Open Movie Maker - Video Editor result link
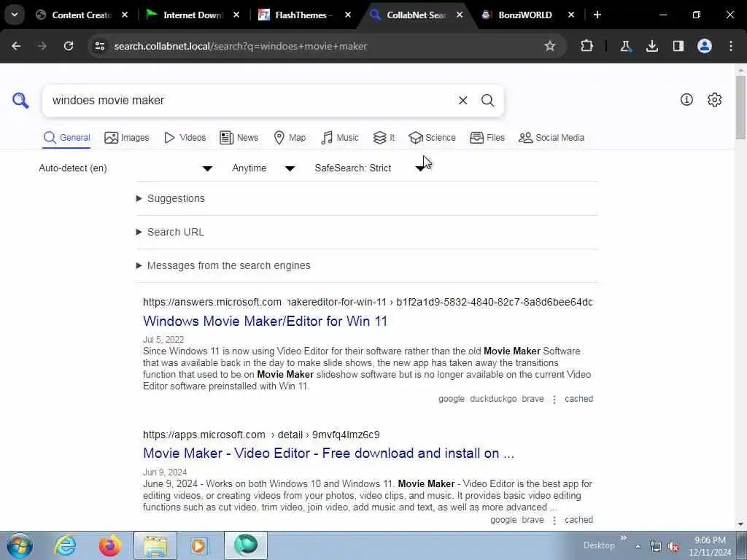The width and height of the screenshot is (747, 560). (329, 453)
